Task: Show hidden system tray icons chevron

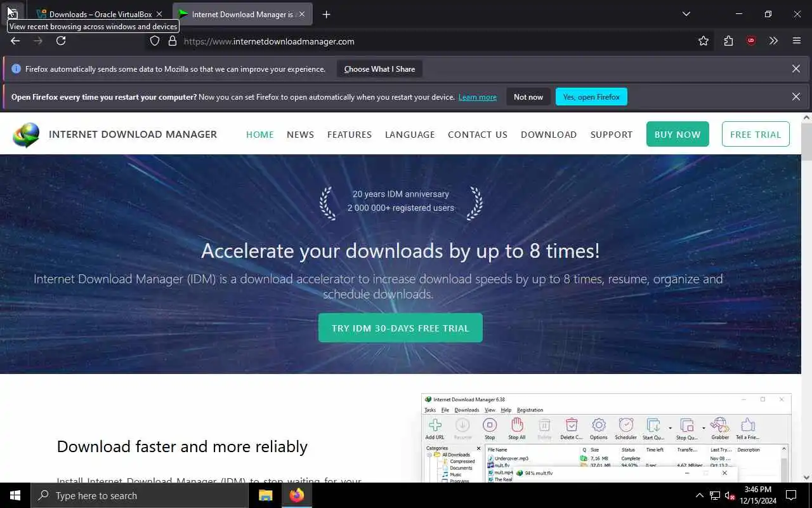Action: 700,495
